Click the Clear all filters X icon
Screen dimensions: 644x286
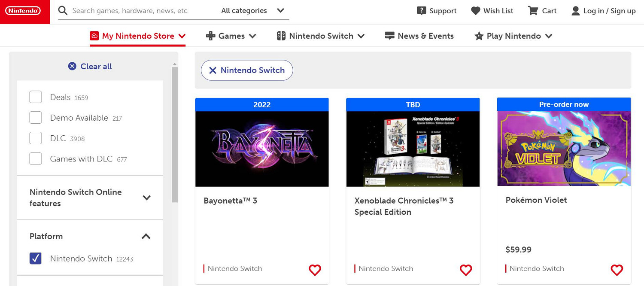pyautogui.click(x=72, y=66)
